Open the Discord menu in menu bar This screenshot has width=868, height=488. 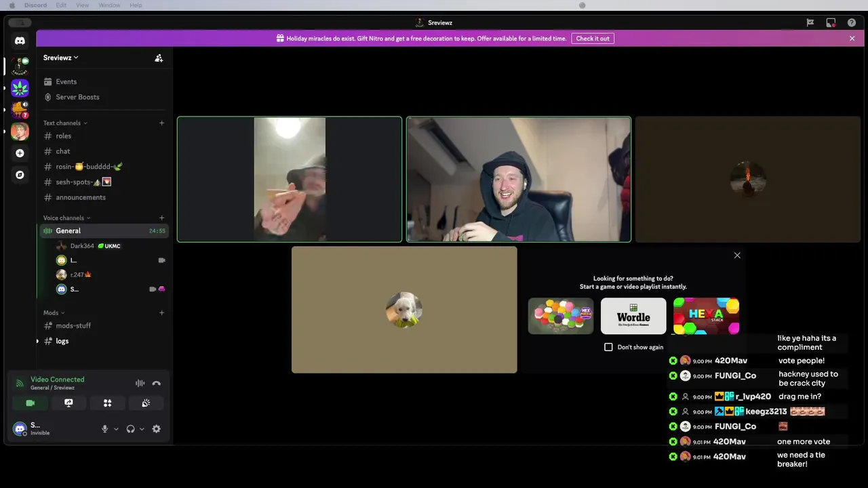(x=35, y=5)
